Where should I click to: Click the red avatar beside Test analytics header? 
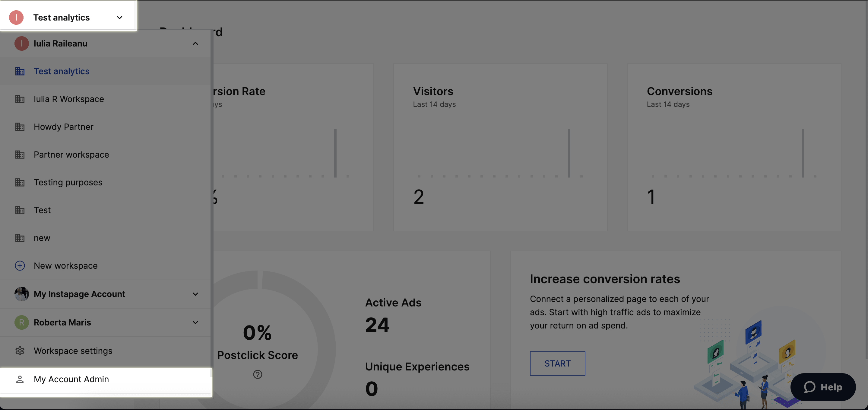16,17
